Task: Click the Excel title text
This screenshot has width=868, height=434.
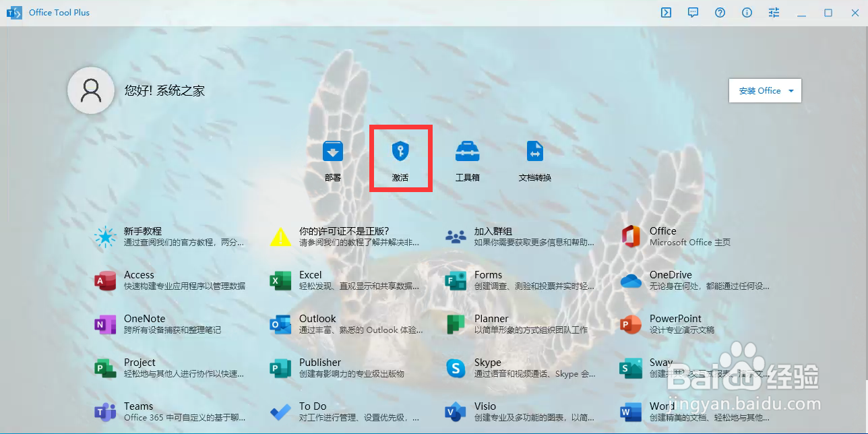Action: [x=311, y=275]
